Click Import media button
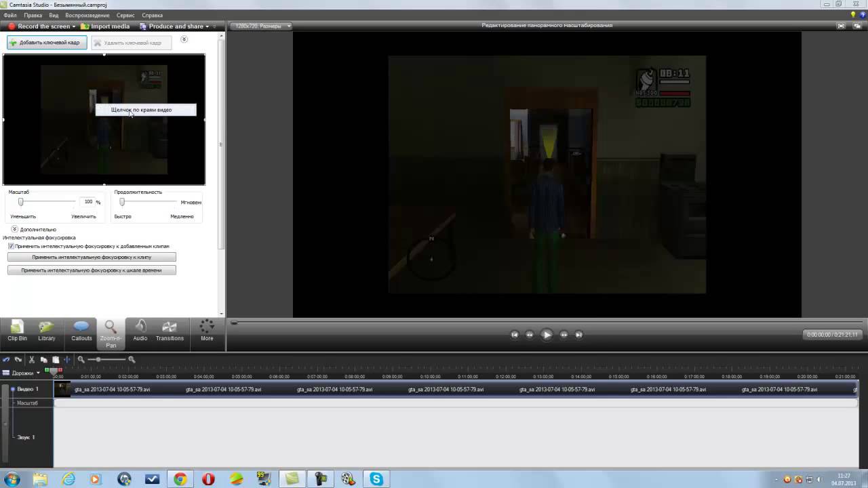This screenshot has width=868, height=488. (105, 26)
